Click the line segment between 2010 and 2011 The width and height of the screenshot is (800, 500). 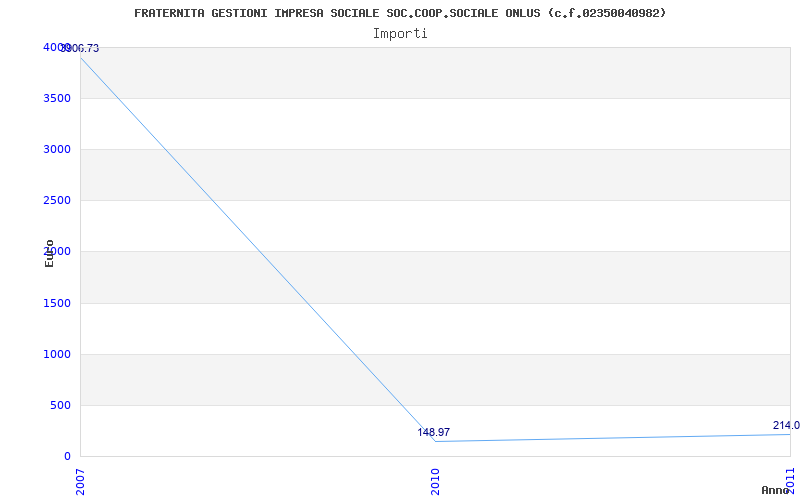pos(612,438)
